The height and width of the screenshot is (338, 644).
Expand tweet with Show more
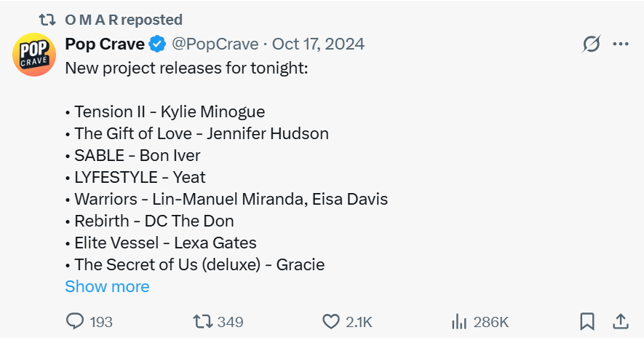[x=107, y=286]
